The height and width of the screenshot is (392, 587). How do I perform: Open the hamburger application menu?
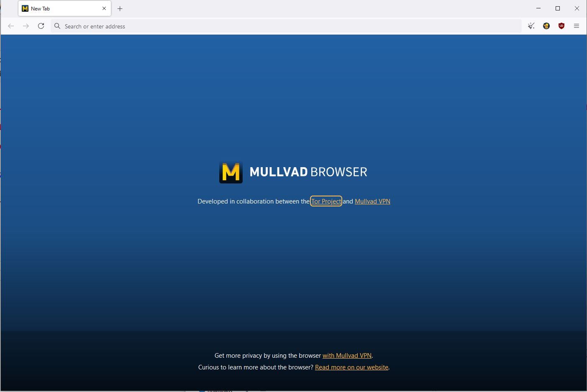tap(577, 26)
